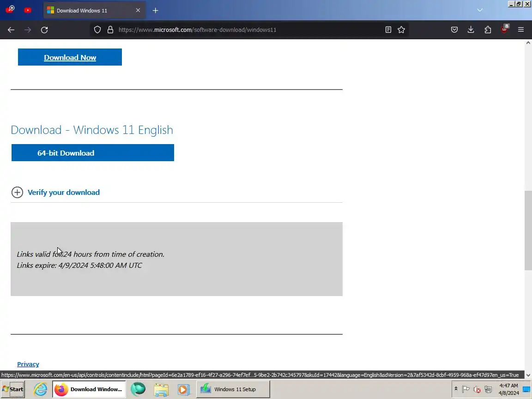
Task: Reload the current page
Action: (44, 30)
